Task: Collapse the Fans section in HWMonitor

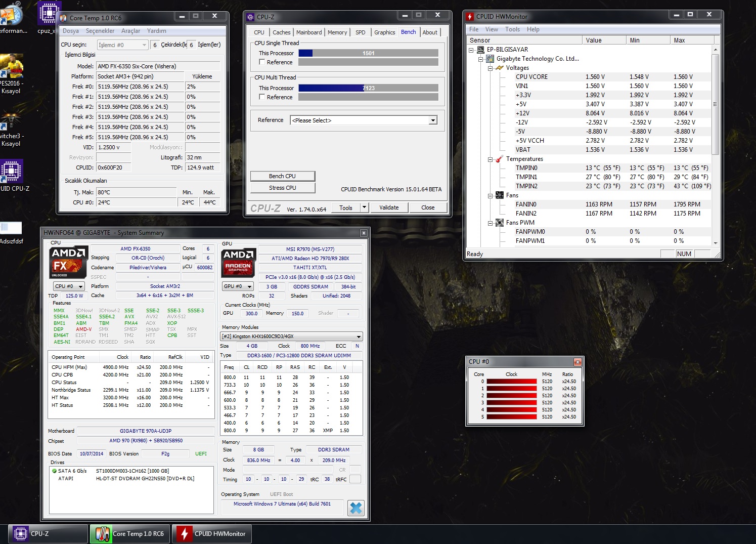Action: coord(490,196)
